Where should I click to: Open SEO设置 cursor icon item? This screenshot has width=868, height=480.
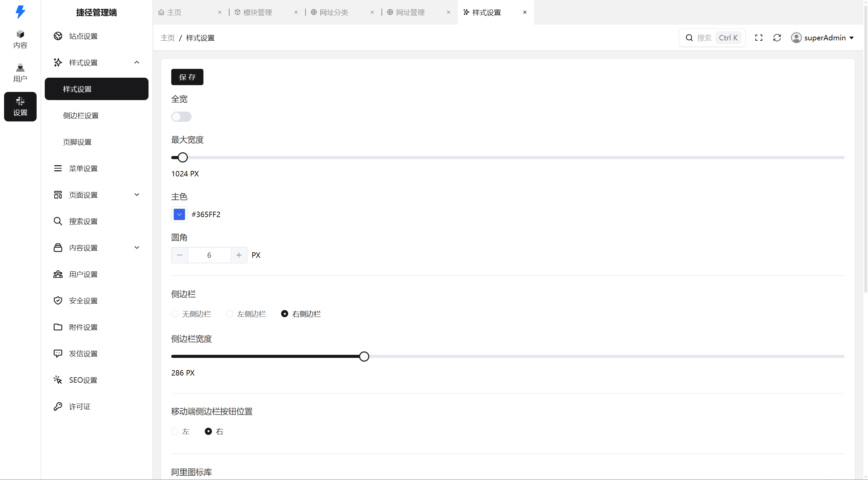tap(97, 380)
